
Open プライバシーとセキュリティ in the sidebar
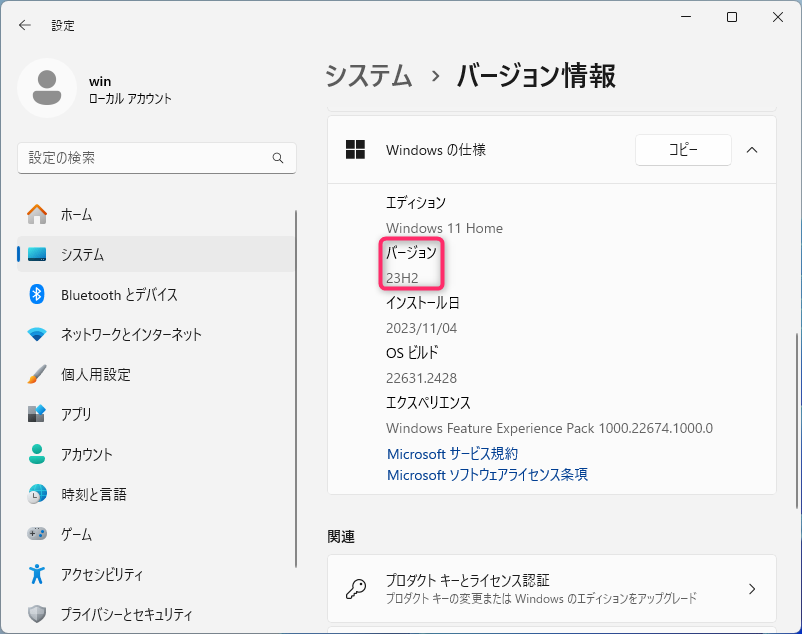[156, 614]
